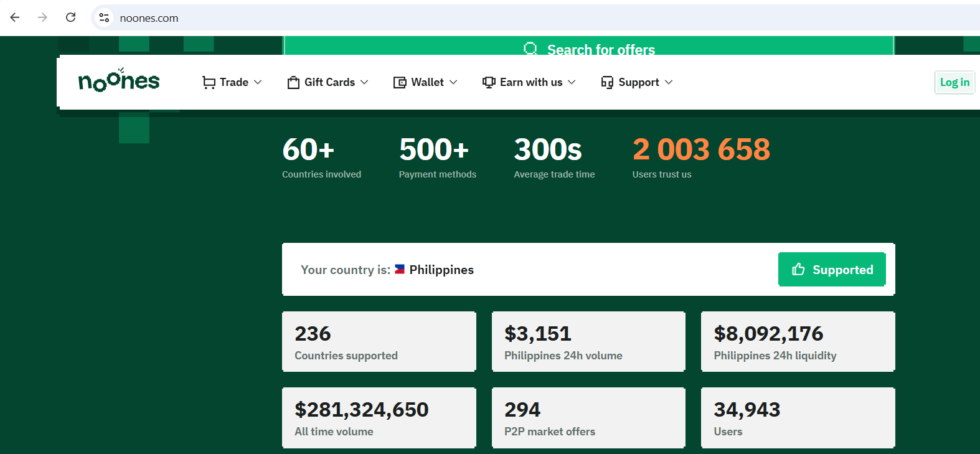Viewport: 980px width, 454px height.
Task: Reload the page with the refresh icon
Action: click(x=71, y=17)
